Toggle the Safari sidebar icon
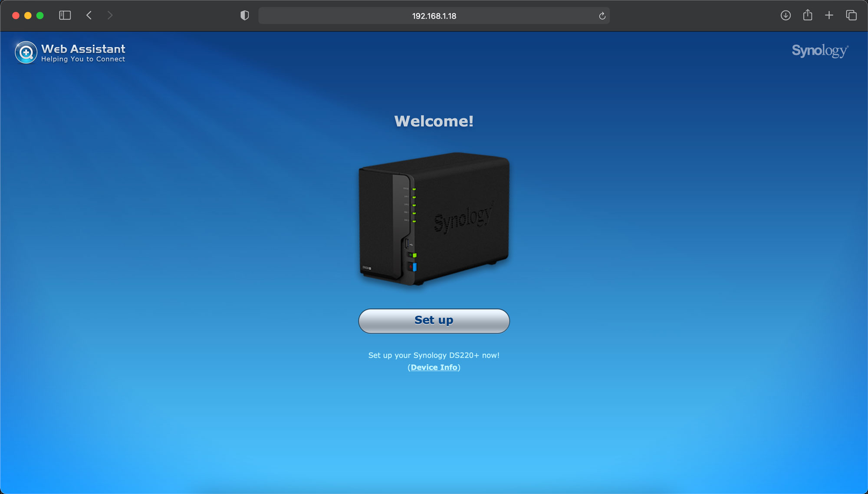Image resolution: width=868 pixels, height=494 pixels. pyautogui.click(x=65, y=16)
